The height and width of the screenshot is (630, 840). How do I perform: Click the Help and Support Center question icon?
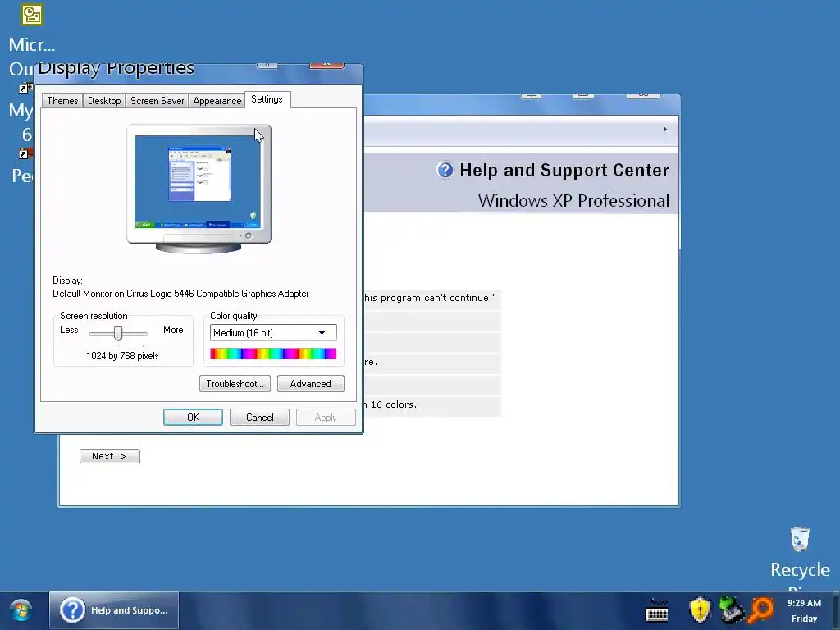[445, 170]
